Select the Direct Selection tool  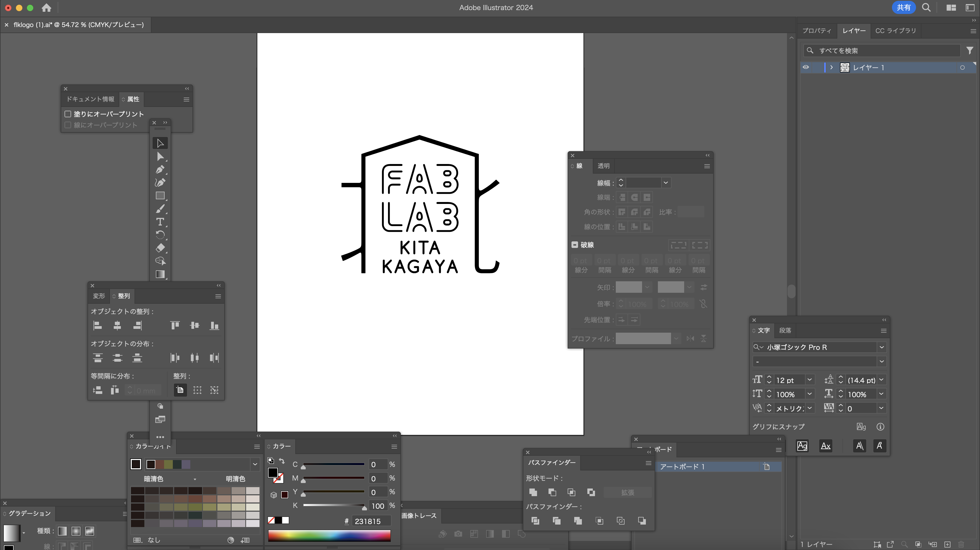(160, 157)
